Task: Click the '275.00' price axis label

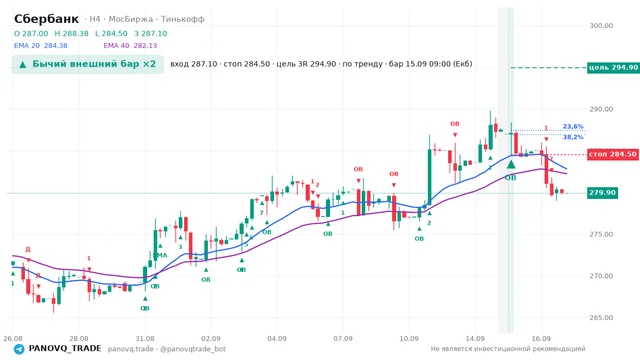Action: click(x=601, y=234)
